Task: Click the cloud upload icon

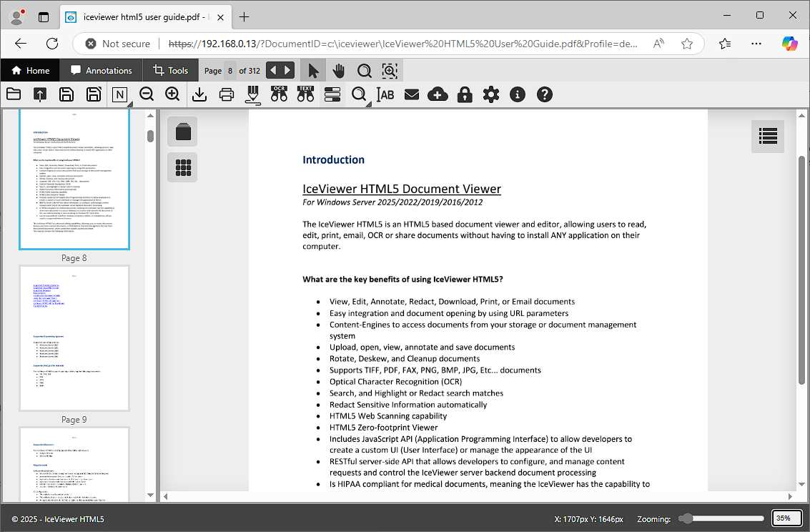Action: 438,94
